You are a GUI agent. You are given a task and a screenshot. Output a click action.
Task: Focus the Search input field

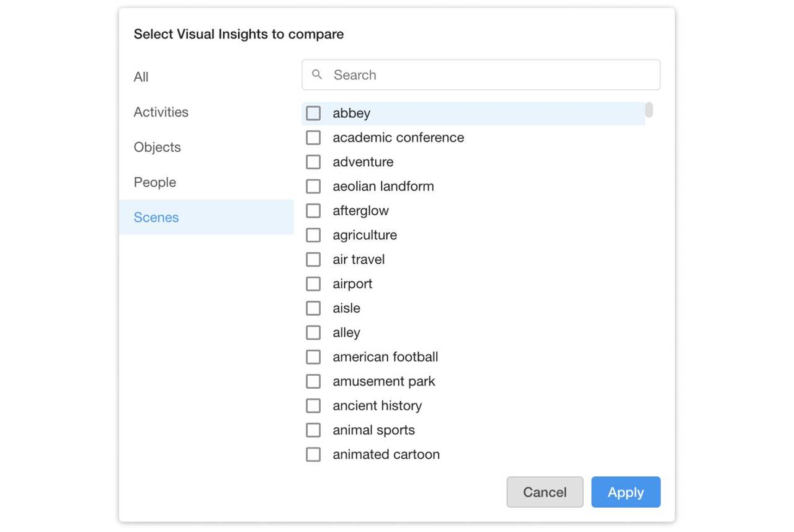490,75
